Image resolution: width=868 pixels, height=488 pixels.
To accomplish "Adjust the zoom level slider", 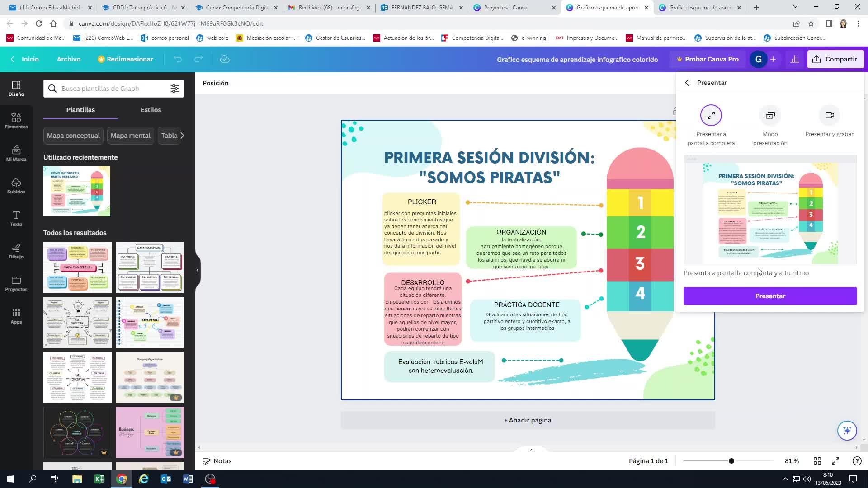I will pyautogui.click(x=731, y=461).
